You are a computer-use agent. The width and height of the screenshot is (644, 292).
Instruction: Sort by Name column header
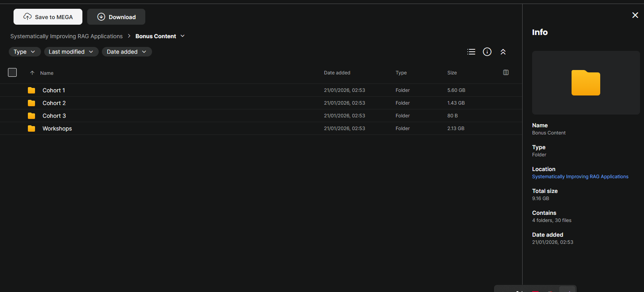pos(47,73)
